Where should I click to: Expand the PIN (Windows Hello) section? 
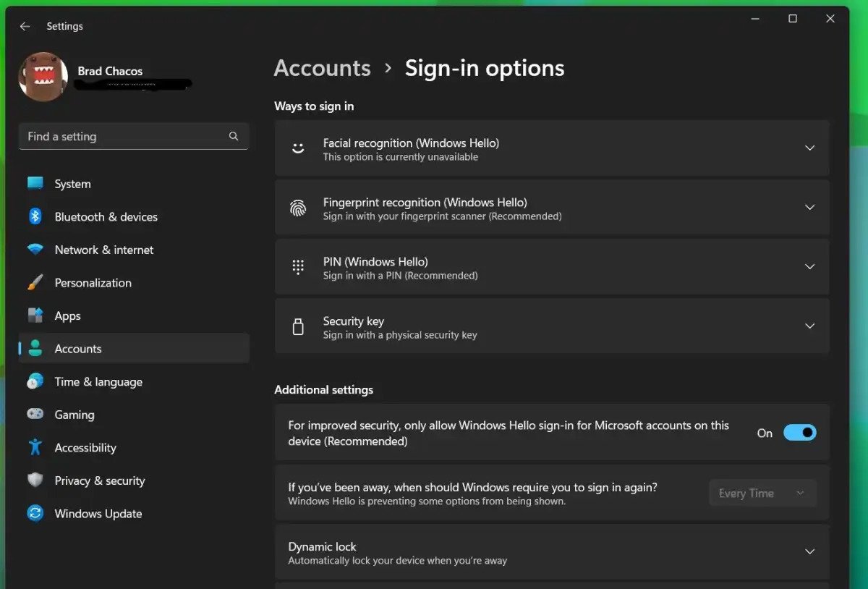coord(809,267)
